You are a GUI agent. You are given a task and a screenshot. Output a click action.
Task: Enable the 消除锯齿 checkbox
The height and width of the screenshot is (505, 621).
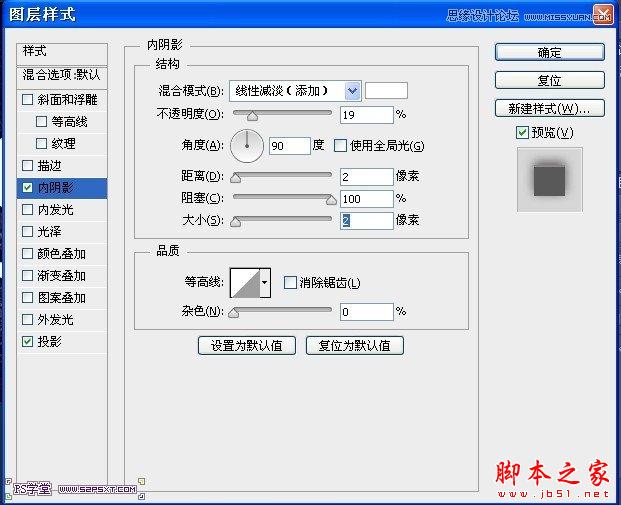coord(290,282)
